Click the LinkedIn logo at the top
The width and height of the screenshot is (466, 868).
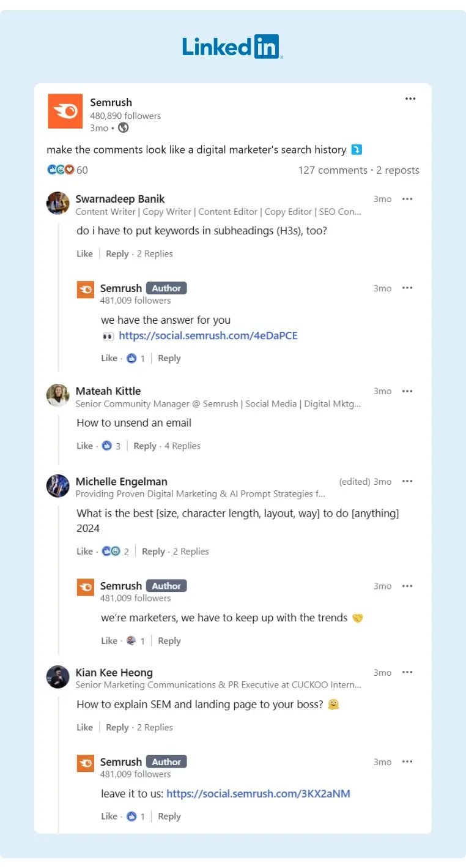pyautogui.click(x=231, y=47)
